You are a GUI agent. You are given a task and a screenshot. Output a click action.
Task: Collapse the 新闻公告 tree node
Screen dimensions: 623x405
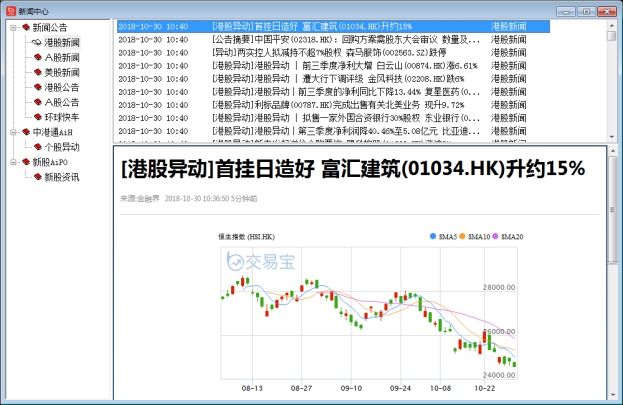pyautogui.click(x=12, y=28)
